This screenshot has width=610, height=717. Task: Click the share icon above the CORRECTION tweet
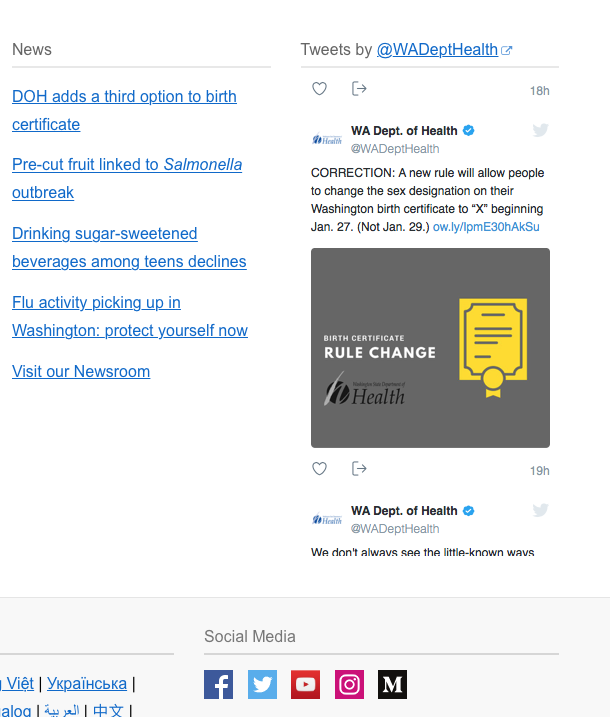coord(359,89)
